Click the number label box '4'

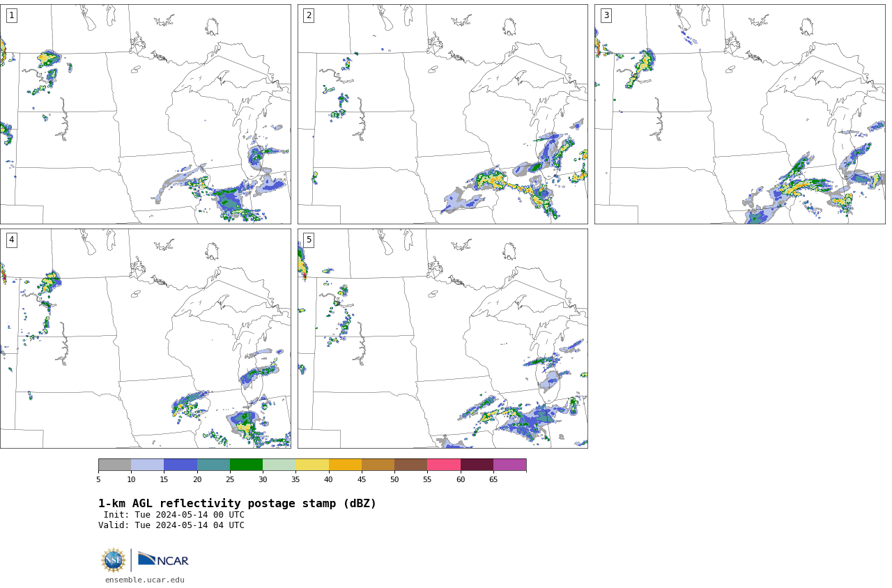tap(12, 240)
